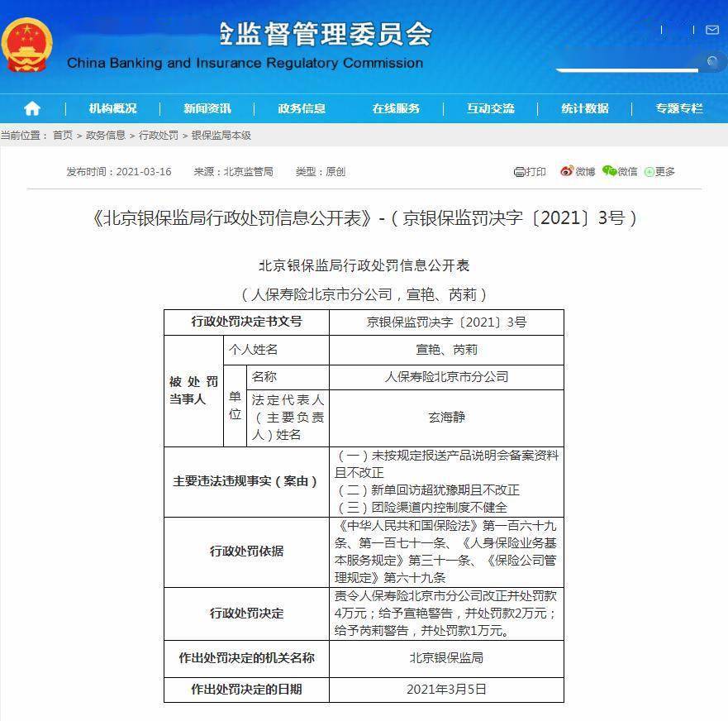Click the national emblem logo
The image size is (728, 721).
[26, 45]
